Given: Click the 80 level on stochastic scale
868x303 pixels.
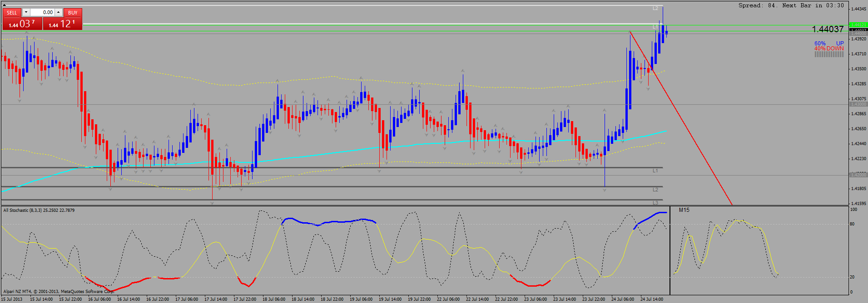Looking at the screenshot, I should (x=852, y=224).
